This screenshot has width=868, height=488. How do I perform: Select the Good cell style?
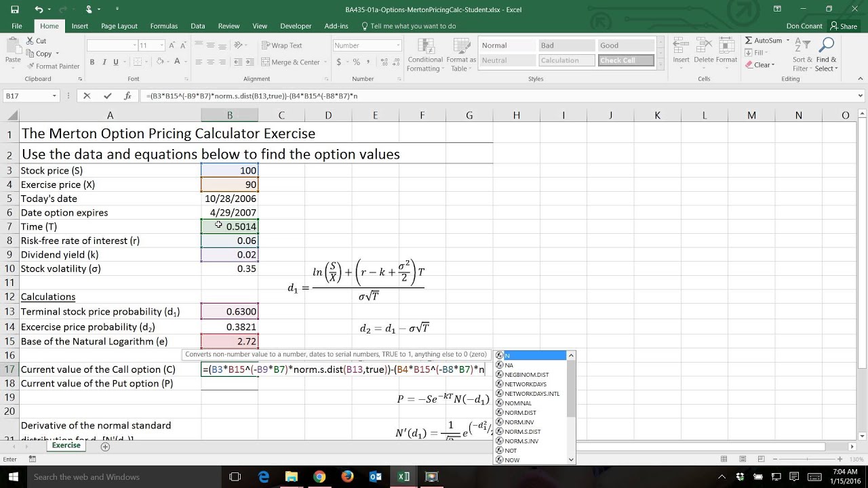point(626,45)
